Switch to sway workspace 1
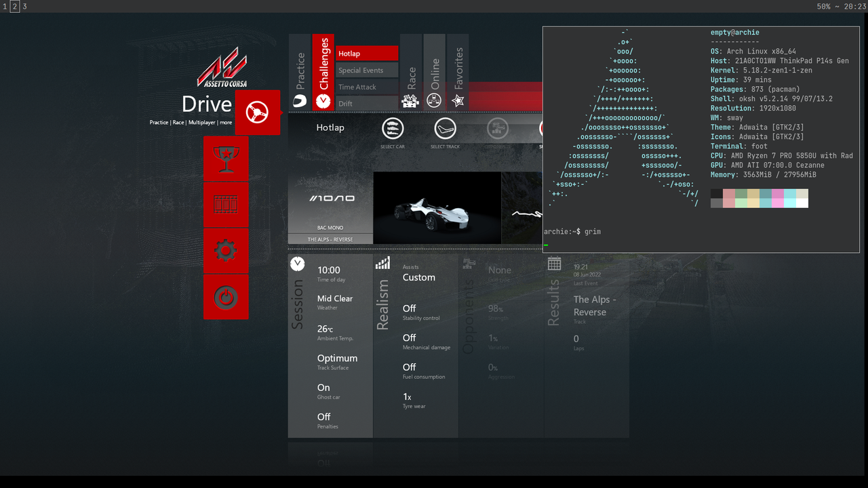868x488 pixels. [x=5, y=6]
